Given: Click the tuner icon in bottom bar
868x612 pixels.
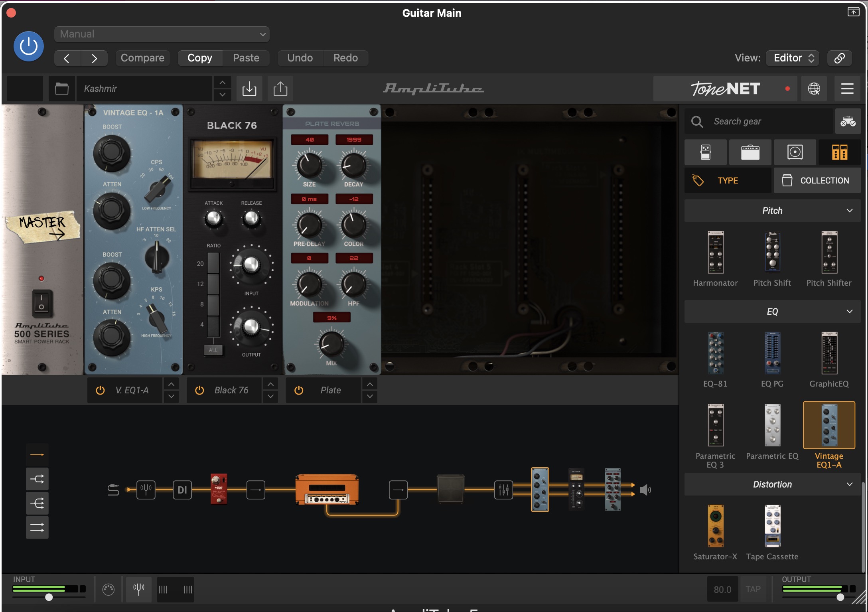Looking at the screenshot, I should click(139, 589).
